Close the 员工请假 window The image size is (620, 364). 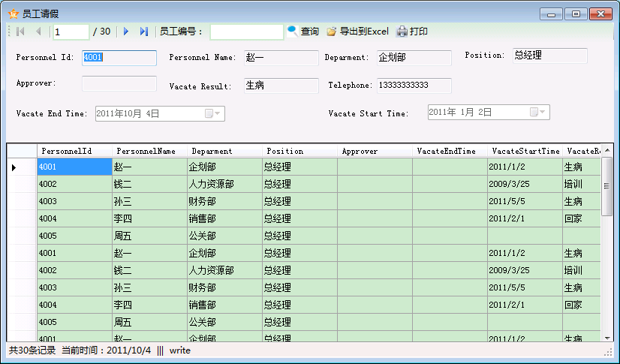[x=600, y=14]
